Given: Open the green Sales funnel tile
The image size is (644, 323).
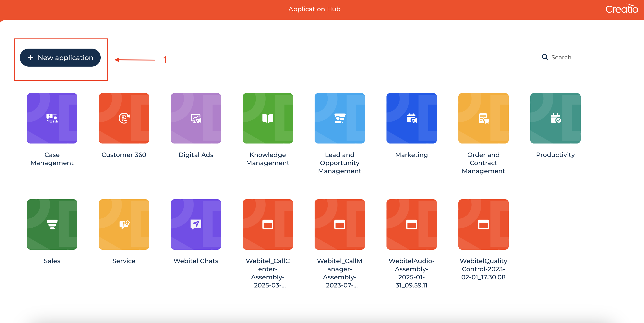Looking at the screenshot, I should click(52, 224).
